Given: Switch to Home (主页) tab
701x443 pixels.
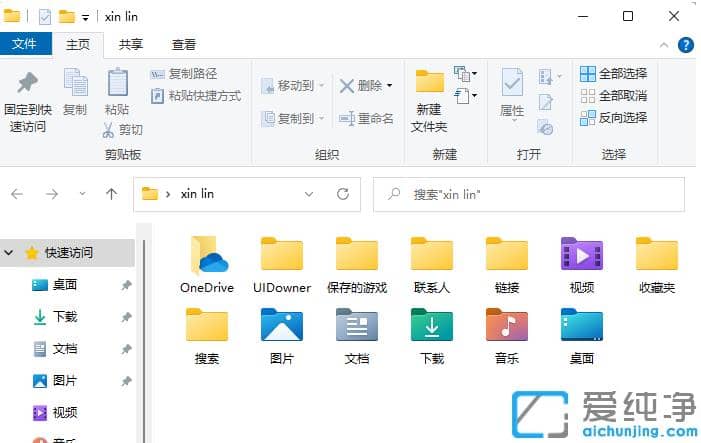Looking at the screenshot, I should click(x=78, y=44).
